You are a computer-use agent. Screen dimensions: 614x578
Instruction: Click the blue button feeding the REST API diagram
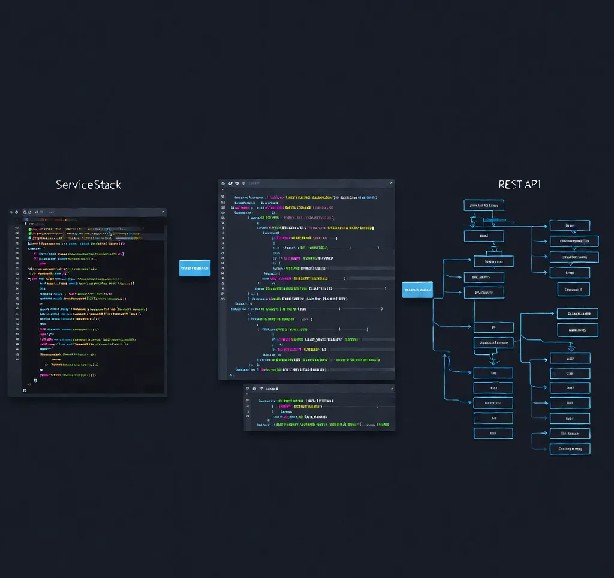pos(417,289)
